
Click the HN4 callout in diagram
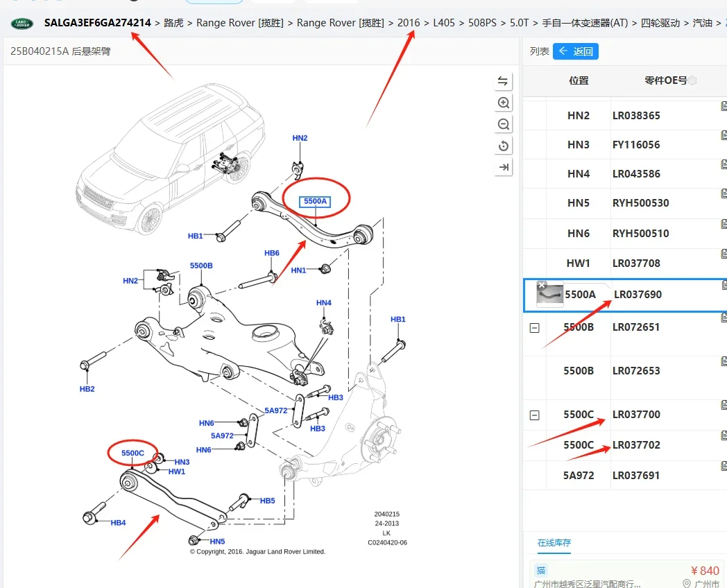point(324,302)
